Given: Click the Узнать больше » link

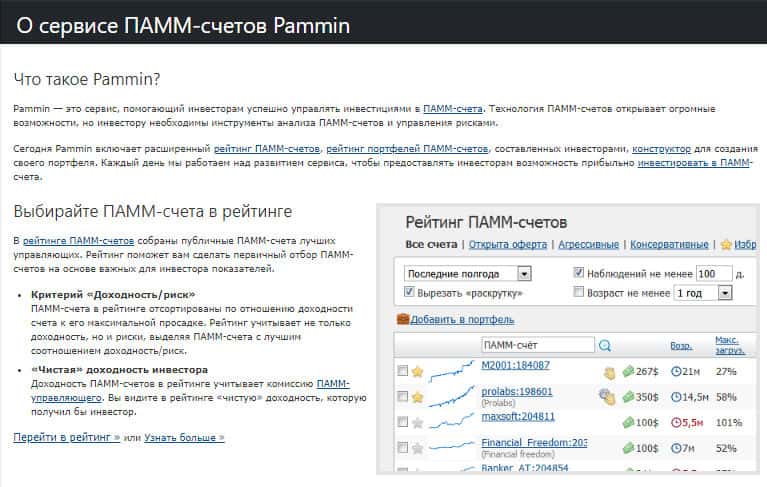Looking at the screenshot, I should [x=184, y=438].
